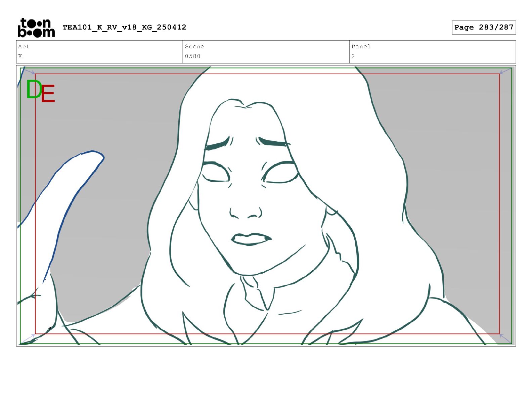
Task: Click the Panel value 2
Action: click(353, 56)
